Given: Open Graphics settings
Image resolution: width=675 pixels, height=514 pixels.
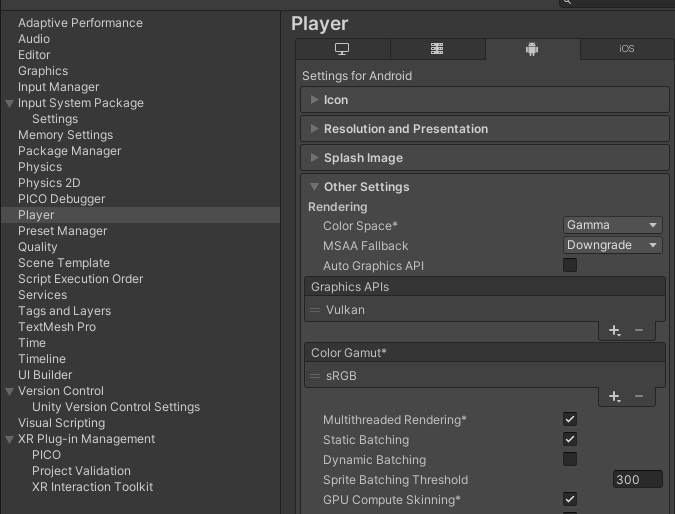Looking at the screenshot, I should coord(43,71).
